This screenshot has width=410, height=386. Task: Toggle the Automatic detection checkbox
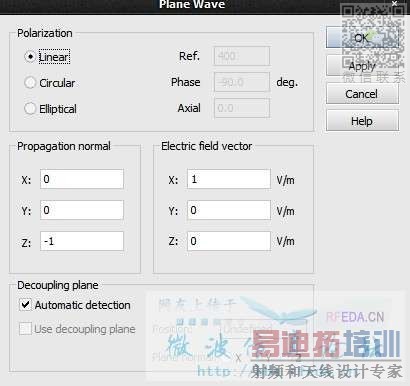tap(25, 305)
